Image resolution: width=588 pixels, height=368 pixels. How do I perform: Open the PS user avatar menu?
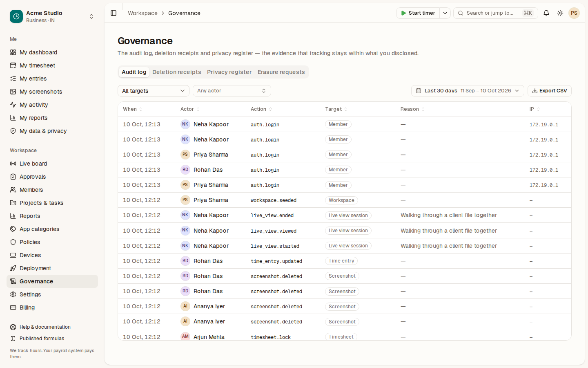coord(574,13)
